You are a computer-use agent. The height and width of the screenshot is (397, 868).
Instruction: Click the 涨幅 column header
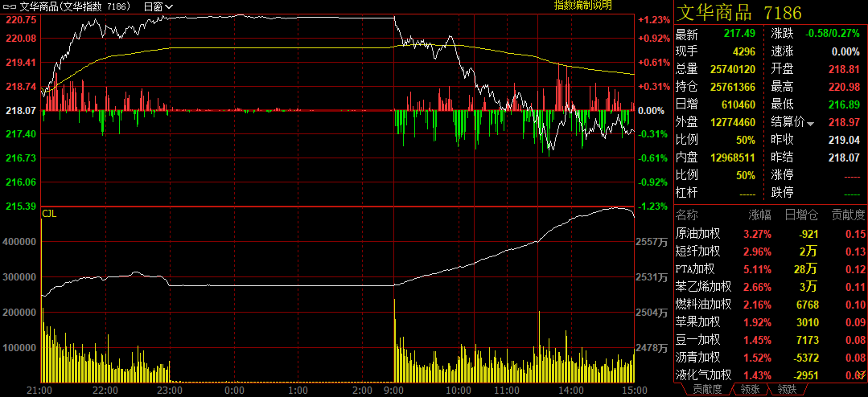point(759,215)
